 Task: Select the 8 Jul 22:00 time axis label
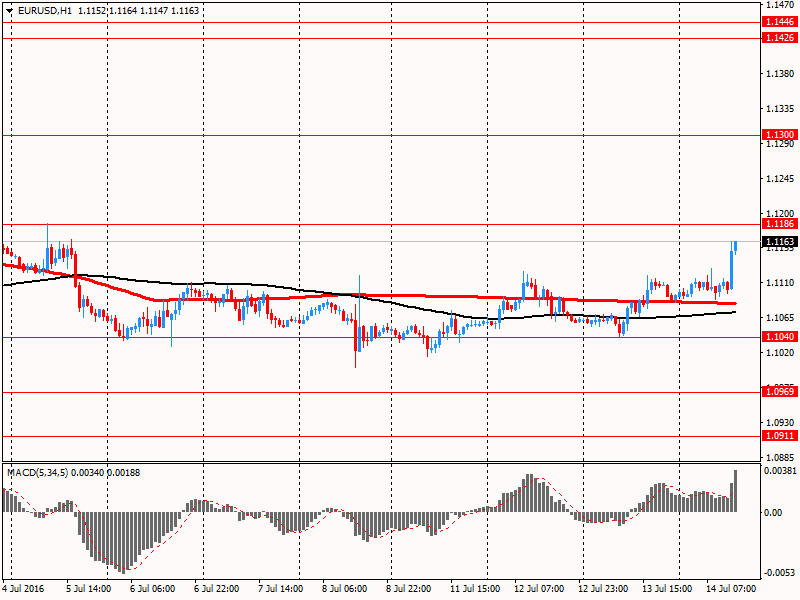408,589
